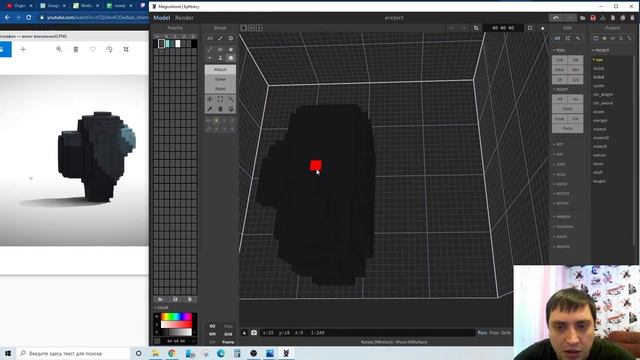Screen dimensions: 640x360
Task: Toggle the Edge display option
Action: 228,326
